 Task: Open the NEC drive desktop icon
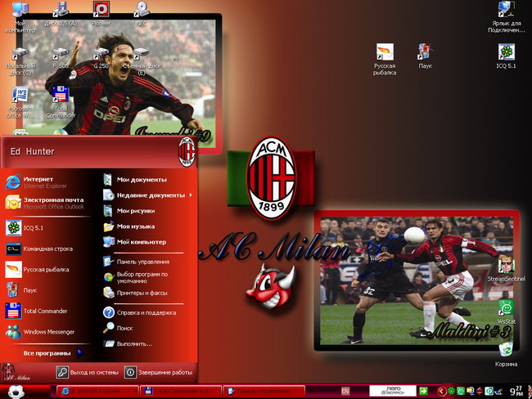pos(142,14)
